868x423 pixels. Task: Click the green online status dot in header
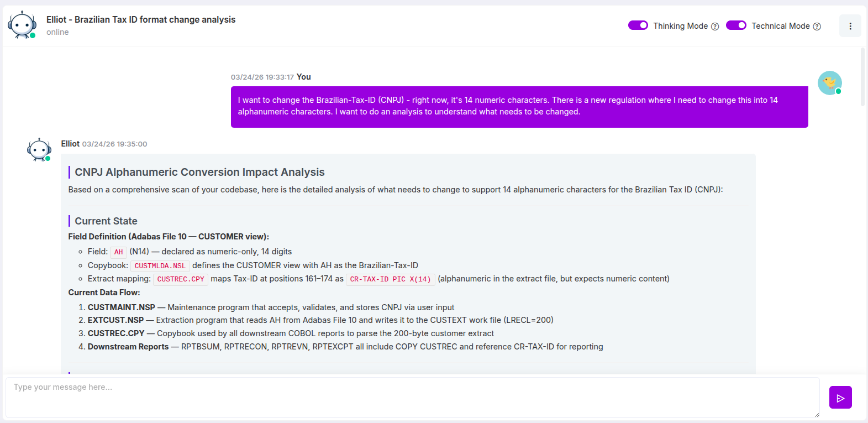(33, 35)
